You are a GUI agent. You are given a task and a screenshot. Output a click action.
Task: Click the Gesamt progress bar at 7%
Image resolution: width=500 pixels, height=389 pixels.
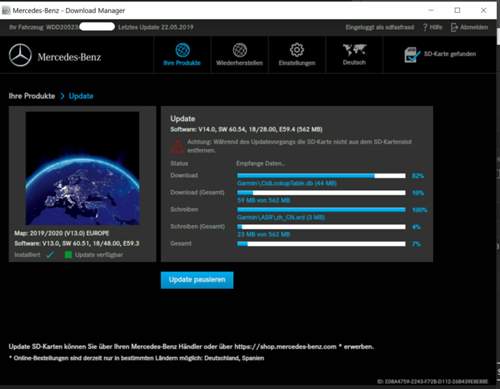click(321, 244)
